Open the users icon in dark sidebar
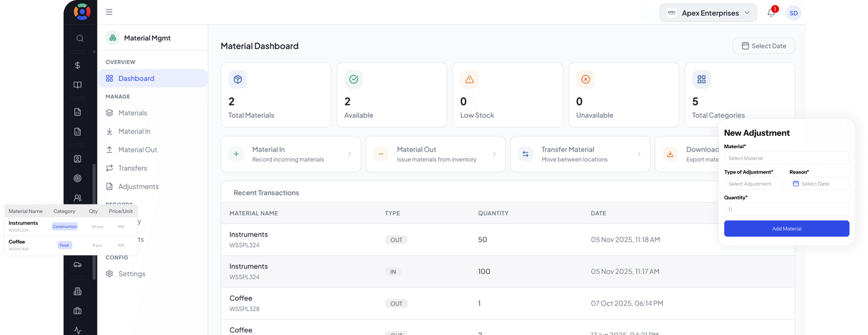Viewport: 868px width, 335px height. [78, 198]
